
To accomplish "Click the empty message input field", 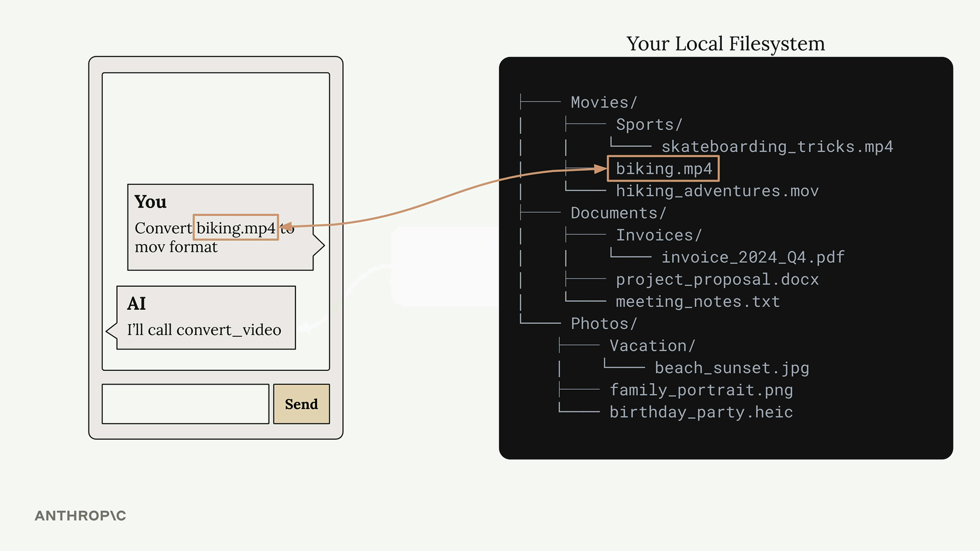I will (x=185, y=404).
